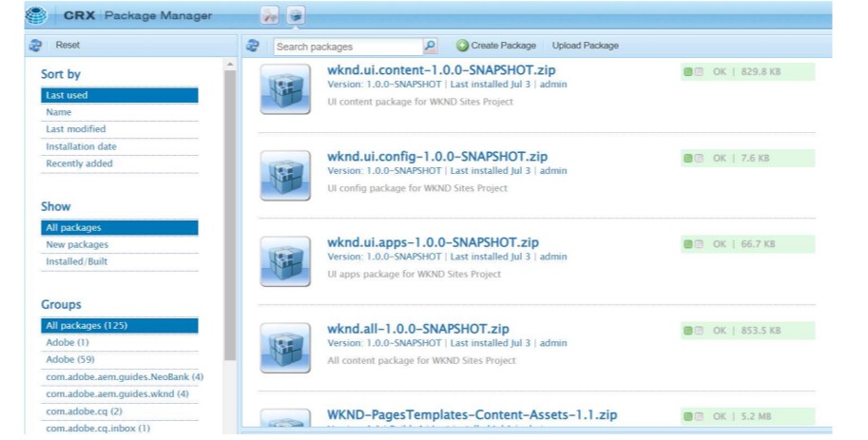Sort packages by Last used
Viewport: 868px width, 440px height.
[x=119, y=95]
